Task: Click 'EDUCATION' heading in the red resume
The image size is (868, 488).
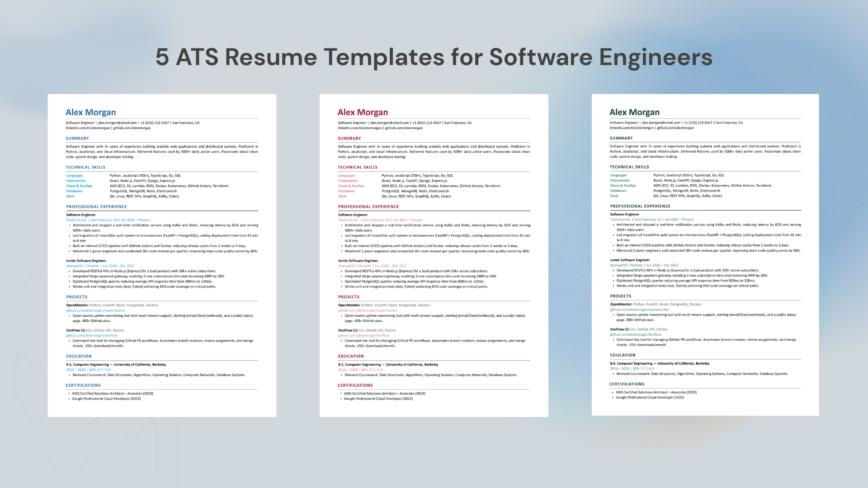Action: (x=351, y=356)
